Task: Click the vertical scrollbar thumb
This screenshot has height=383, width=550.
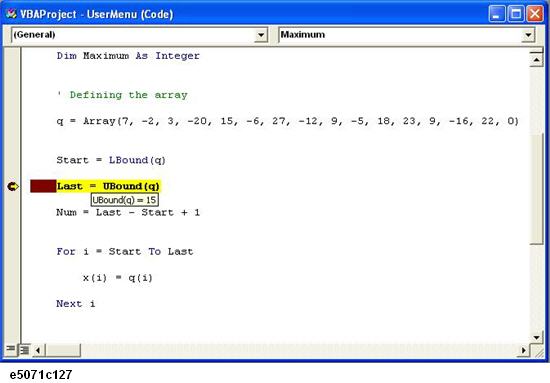Action: [536, 189]
